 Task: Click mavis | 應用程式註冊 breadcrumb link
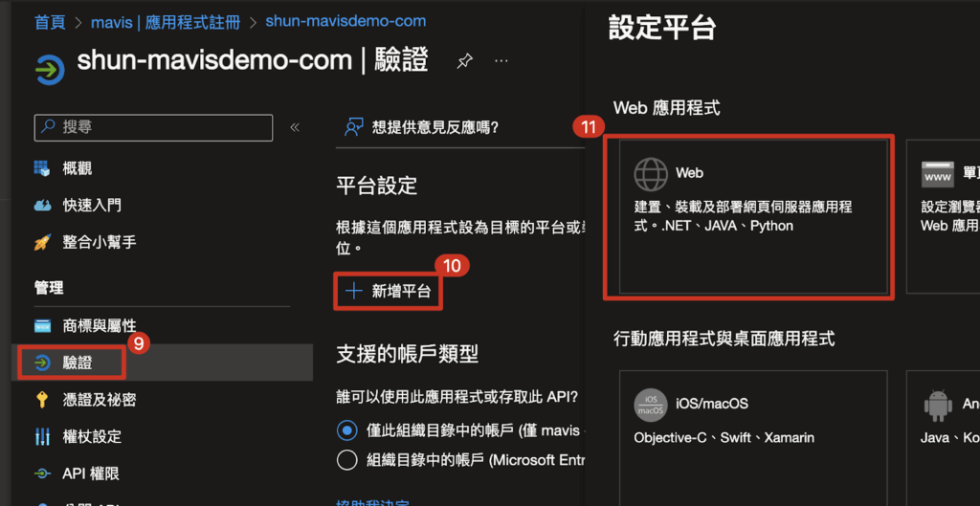(x=167, y=21)
